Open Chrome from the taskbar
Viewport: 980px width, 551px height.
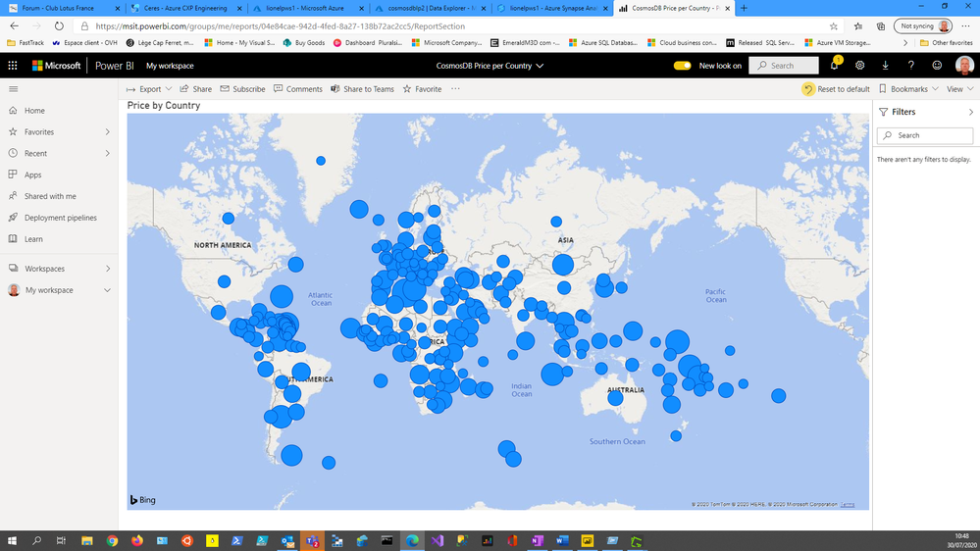point(112,541)
